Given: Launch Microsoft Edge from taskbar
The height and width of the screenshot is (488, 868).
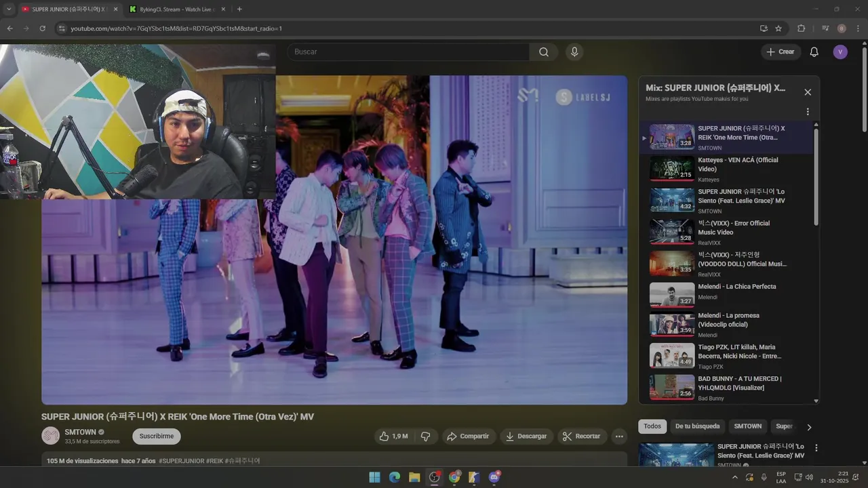Looking at the screenshot, I should pyautogui.click(x=395, y=477).
